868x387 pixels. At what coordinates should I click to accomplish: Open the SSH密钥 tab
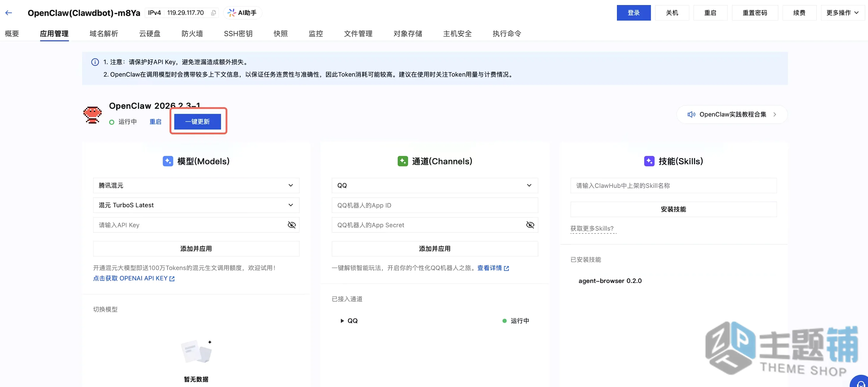pos(238,34)
